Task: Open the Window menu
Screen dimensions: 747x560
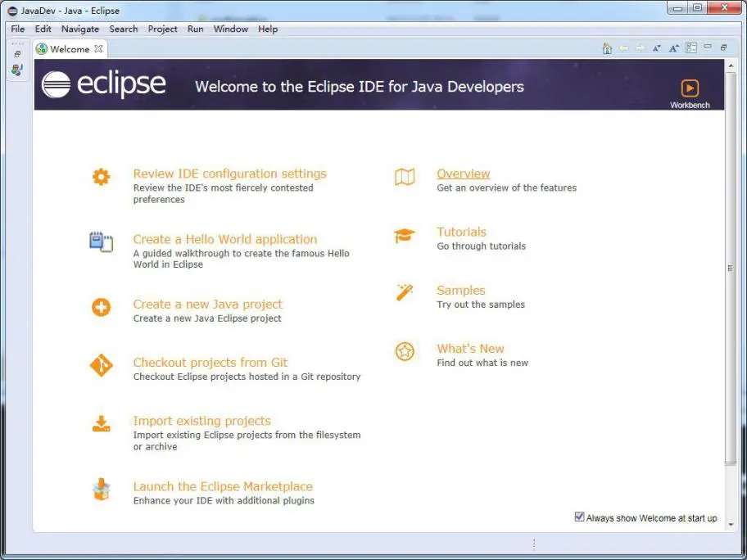Action: tap(231, 29)
